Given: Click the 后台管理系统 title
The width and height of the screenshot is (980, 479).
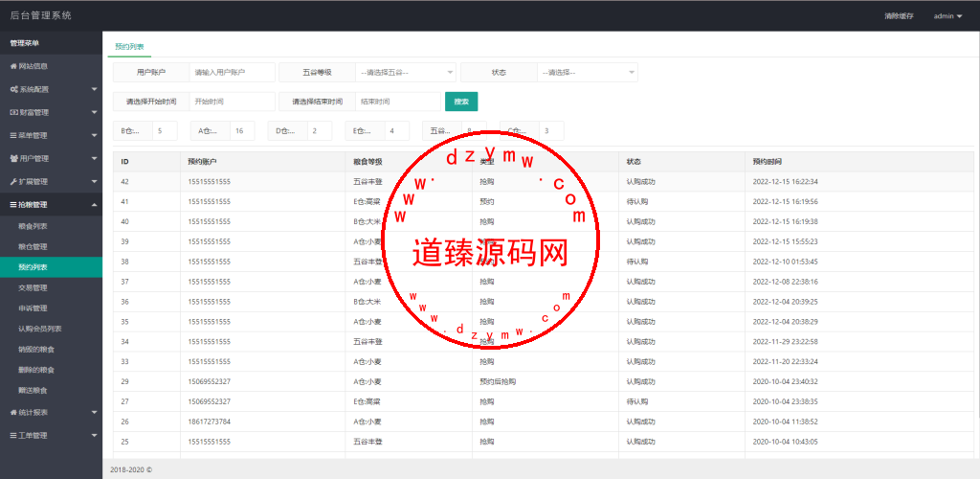Looking at the screenshot, I should click(41, 15).
